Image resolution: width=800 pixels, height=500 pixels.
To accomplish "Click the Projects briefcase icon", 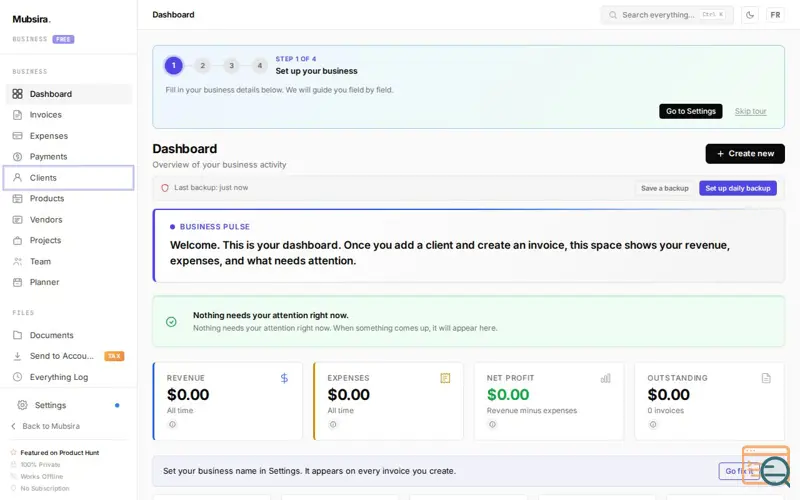I will click(17, 240).
